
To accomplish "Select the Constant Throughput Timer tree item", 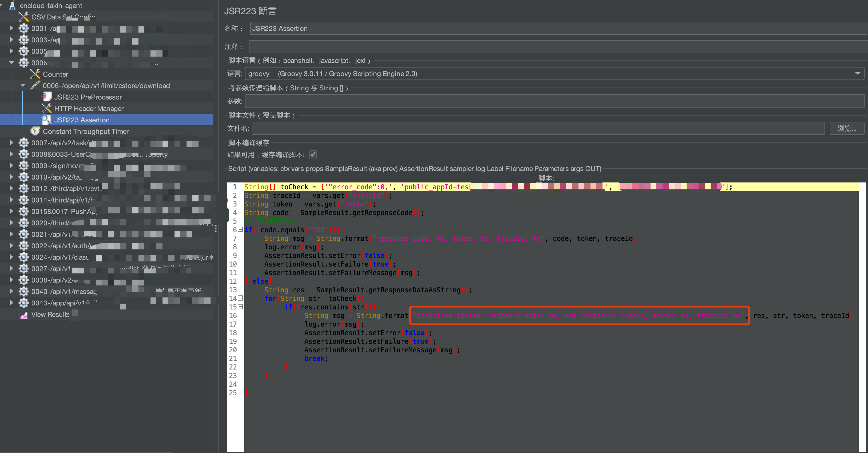I will [86, 131].
